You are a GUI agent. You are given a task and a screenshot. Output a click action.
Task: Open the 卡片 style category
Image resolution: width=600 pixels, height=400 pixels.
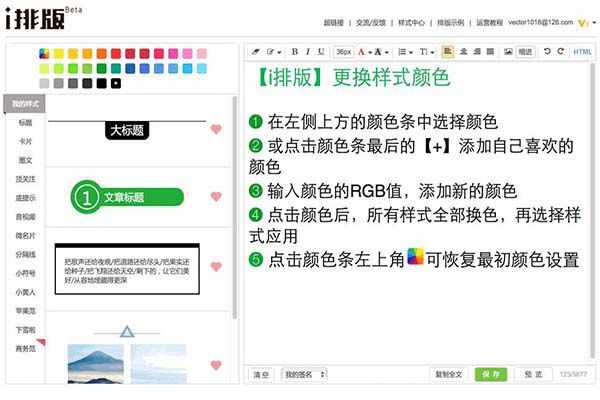(x=26, y=141)
